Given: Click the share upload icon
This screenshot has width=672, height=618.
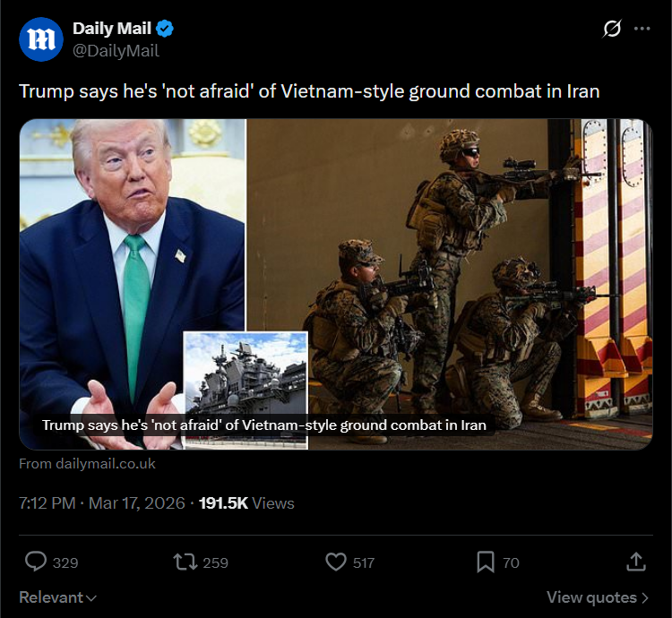Looking at the screenshot, I should pyautogui.click(x=636, y=562).
